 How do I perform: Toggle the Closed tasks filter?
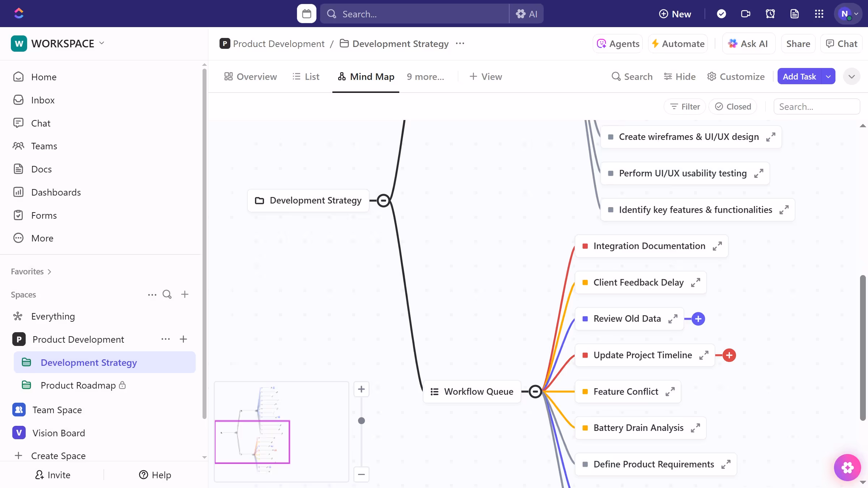[733, 107]
